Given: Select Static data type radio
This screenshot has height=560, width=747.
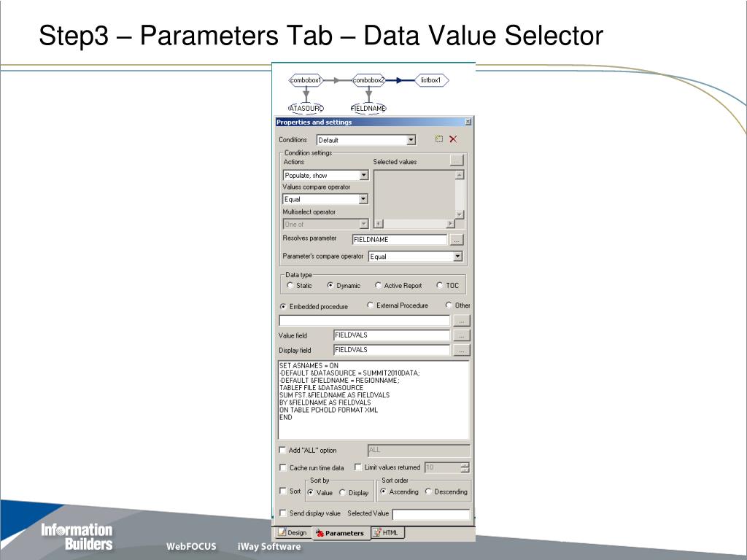Looking at the screenshot, I should click(x=290, y=285).
